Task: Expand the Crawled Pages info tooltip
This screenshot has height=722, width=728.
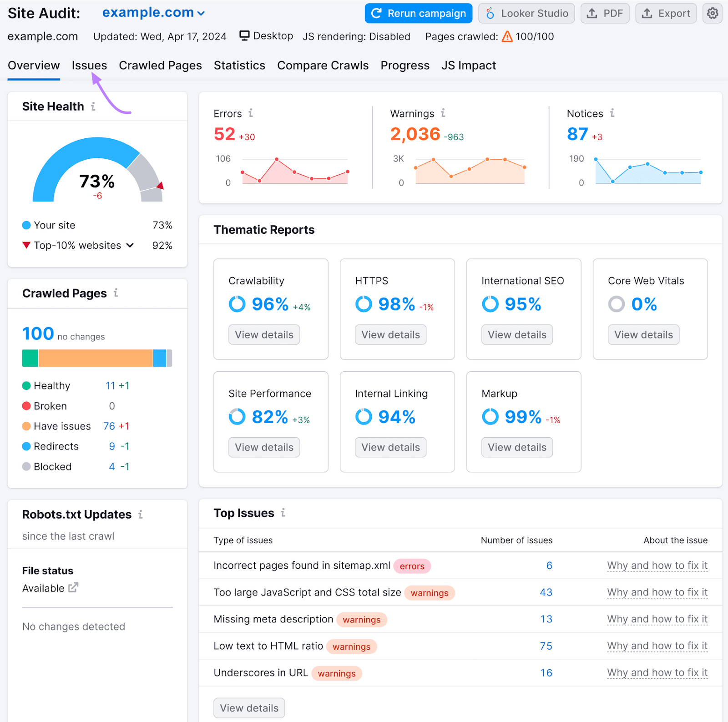Action: 116,293
